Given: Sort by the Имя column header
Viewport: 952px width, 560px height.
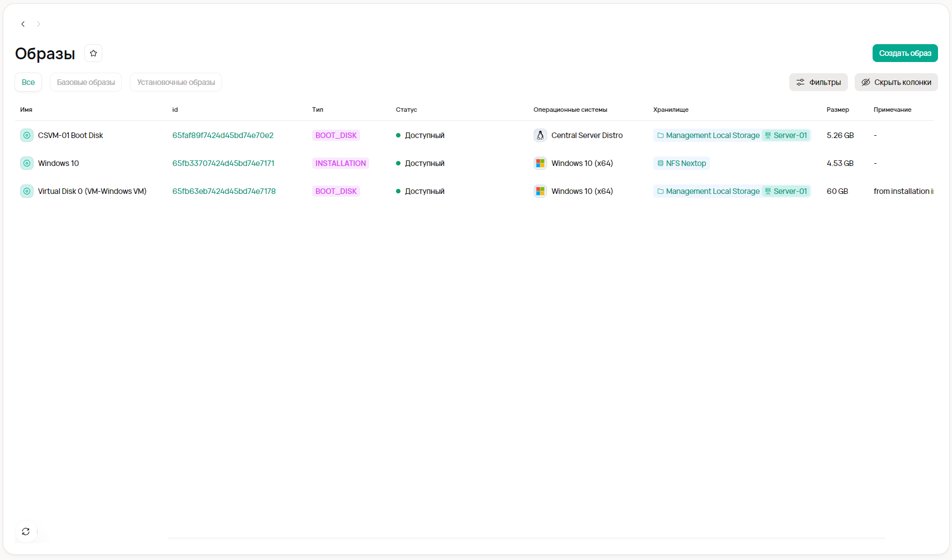Looking at the screenshot, I should (x=26, y=110).
